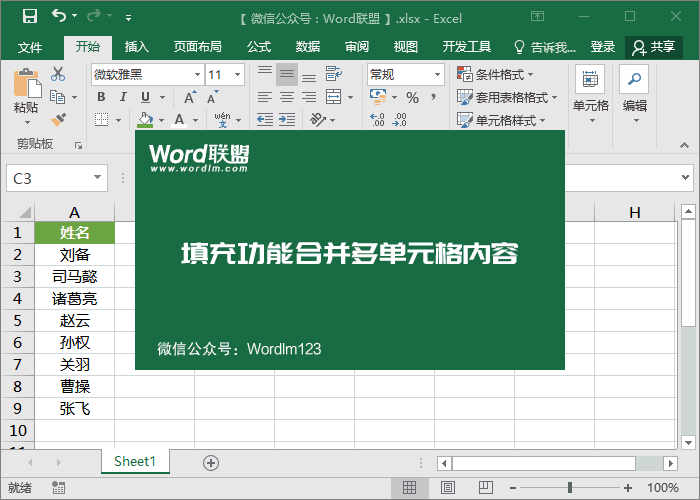This screenshot has width=700, height=500.
Task: Activate the Format Painter brush
Action: pos(58,120)
